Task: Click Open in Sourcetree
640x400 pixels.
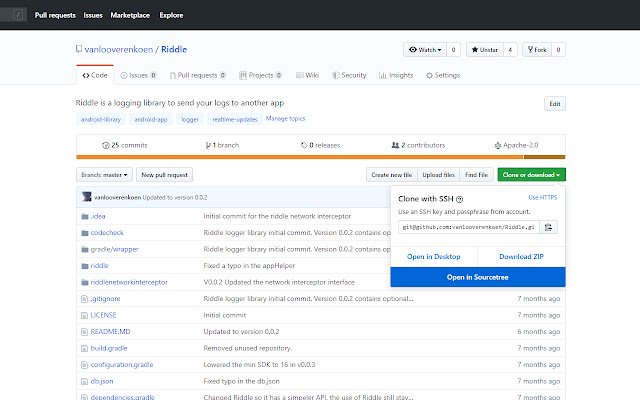Action: 478,277
